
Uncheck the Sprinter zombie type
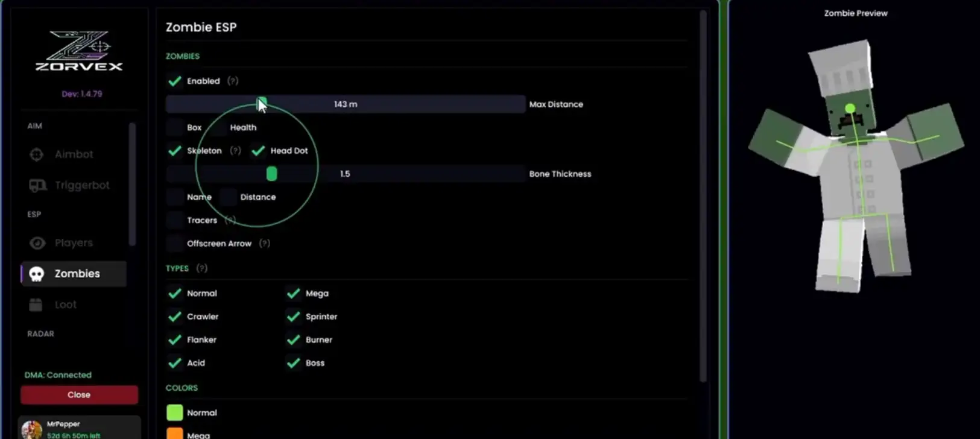point(294,317)
